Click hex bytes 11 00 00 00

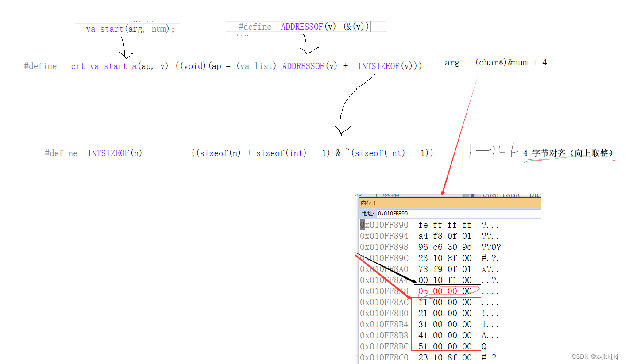click(x=445, y=303)
